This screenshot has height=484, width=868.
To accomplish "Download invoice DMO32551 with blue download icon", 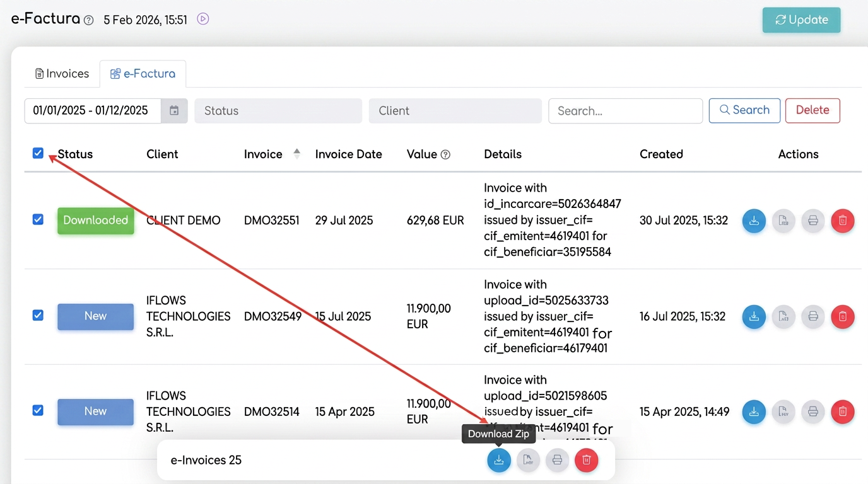I will pyautogui.click(x=753, y=221).
